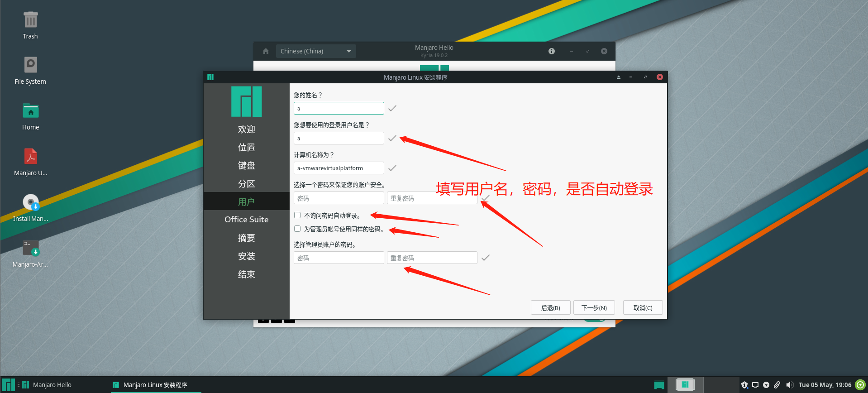Click the user password field

click(x=339, y=198)
